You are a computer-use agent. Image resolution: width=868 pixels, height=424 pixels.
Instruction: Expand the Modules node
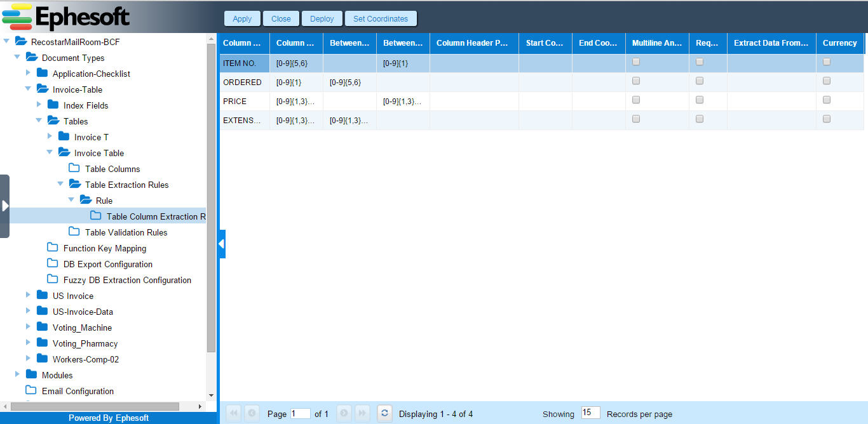coord(17,374)
